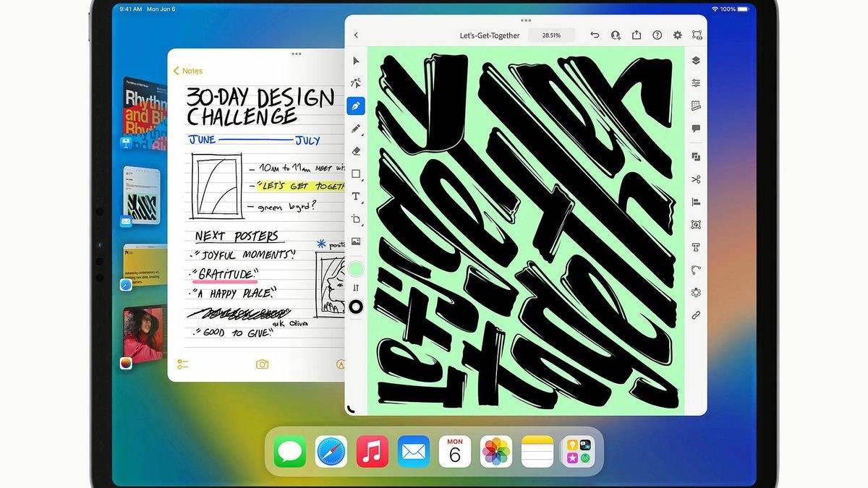The image size is (868, 488).
Task: Activate the Eraser tool
Action: click(355, 150)
